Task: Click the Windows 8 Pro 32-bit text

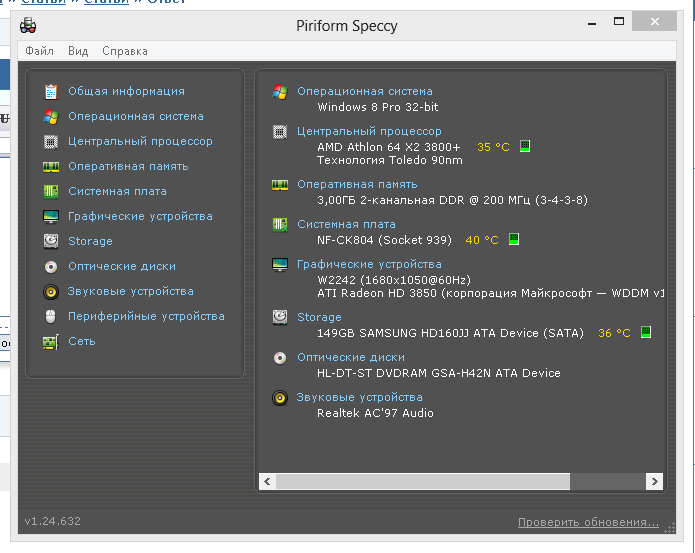Action: pyautogui.click(x=378, y=107)
